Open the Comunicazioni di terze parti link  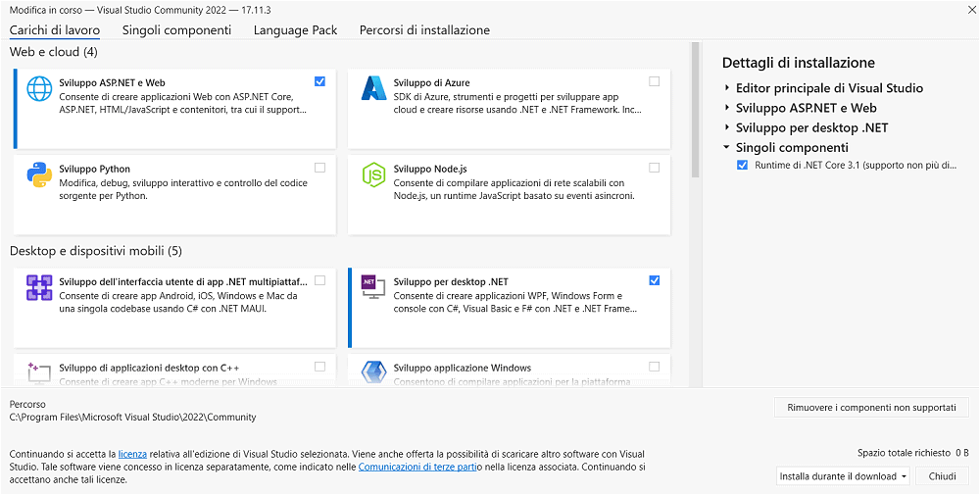418,467
